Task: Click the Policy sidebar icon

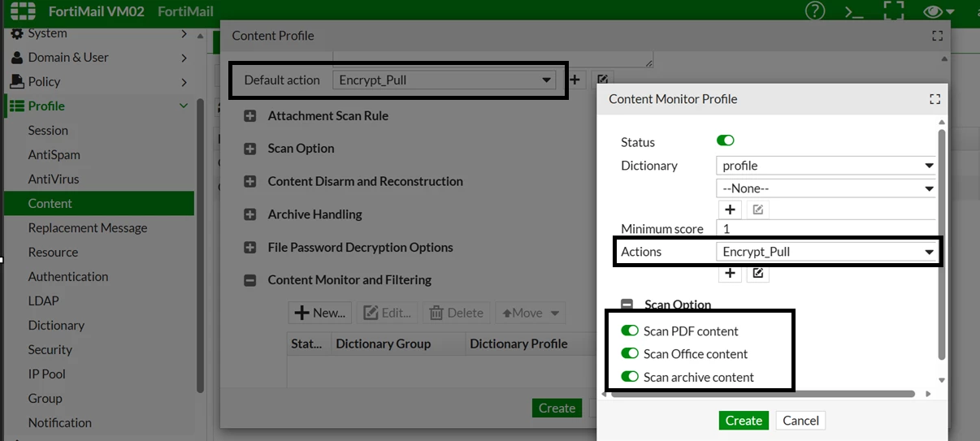Action: click(x=16, y=81)
